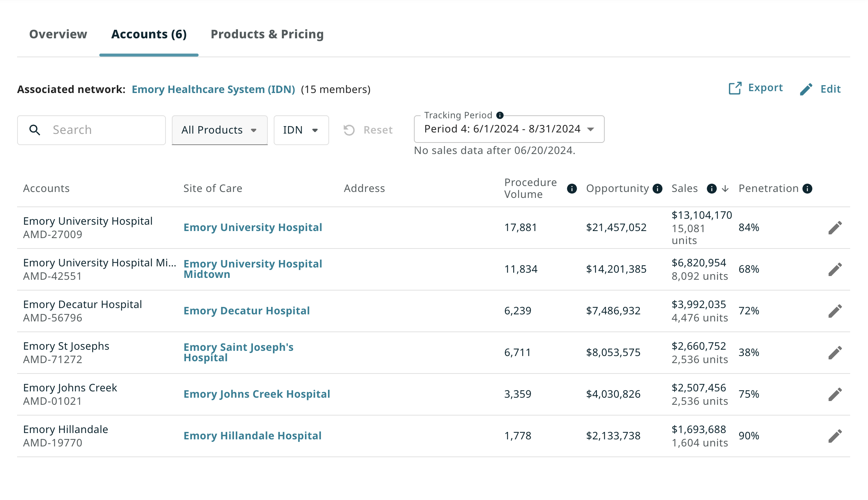The height and width of the screenshot is (500, 868).
Task: Switch to the Overview tab
Action: 58,34
